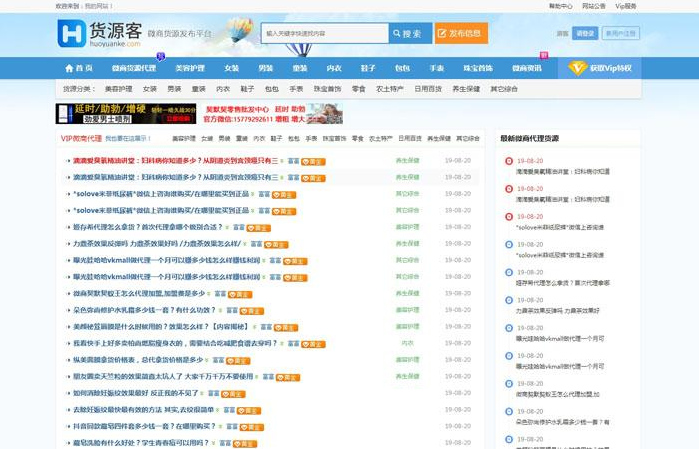The width and height of the screenshot is (699, 449).
Task: Click orange heart badge in 婷存希代理 row
Action: point(259,228)
